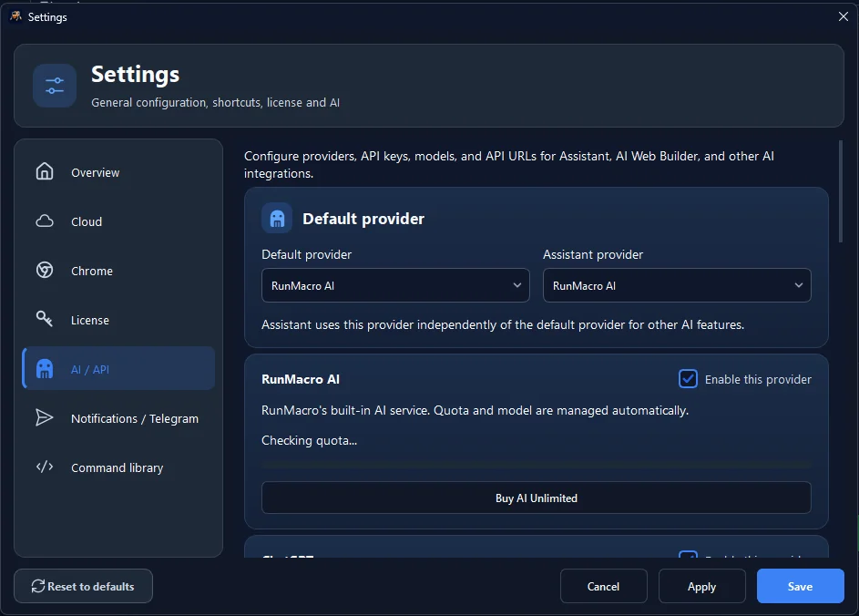The image size is (859, 616).
Task: Click the Apply button
Action: tap(701, 586)
